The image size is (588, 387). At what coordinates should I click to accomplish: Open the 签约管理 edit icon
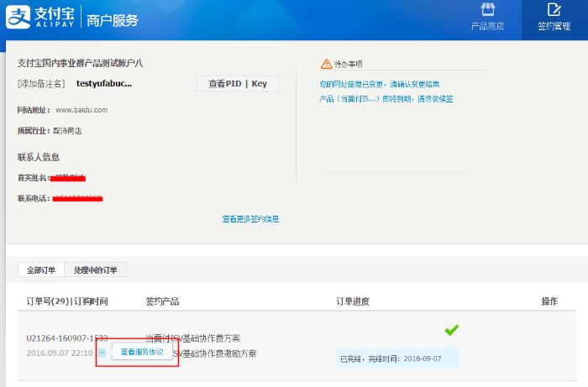coord(554,9)
